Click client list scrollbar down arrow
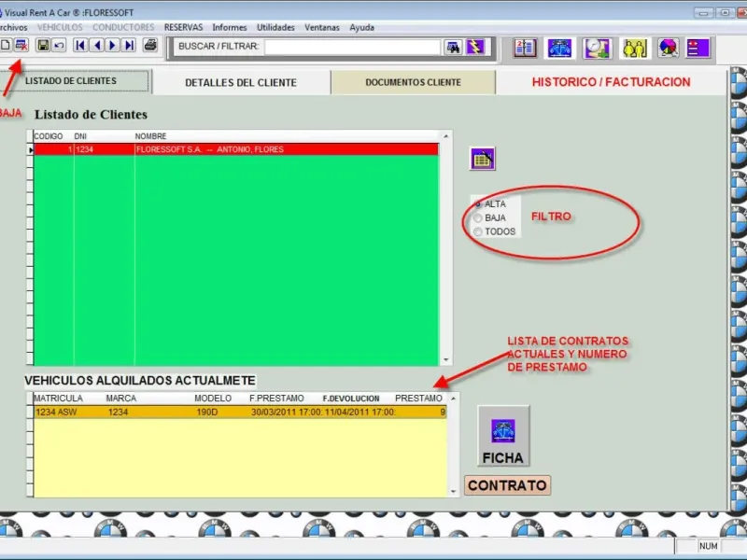The width and height of the screenshot is (747, 560). (x=446, y=360)
